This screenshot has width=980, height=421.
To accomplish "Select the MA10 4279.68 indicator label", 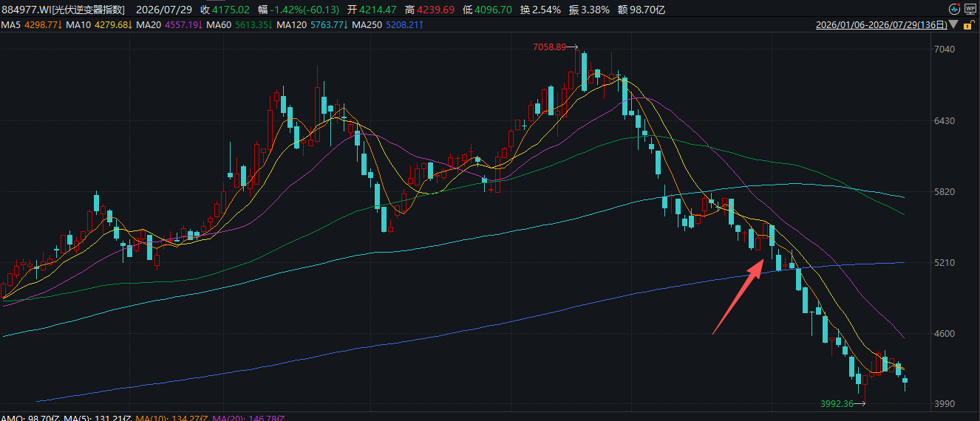I will [x=98, y=25].
